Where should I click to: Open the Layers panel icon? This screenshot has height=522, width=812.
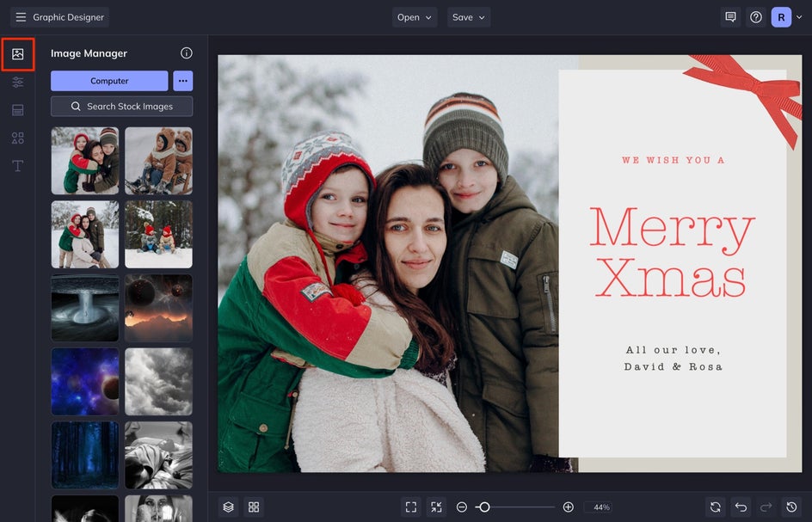[x=229, y=507]
